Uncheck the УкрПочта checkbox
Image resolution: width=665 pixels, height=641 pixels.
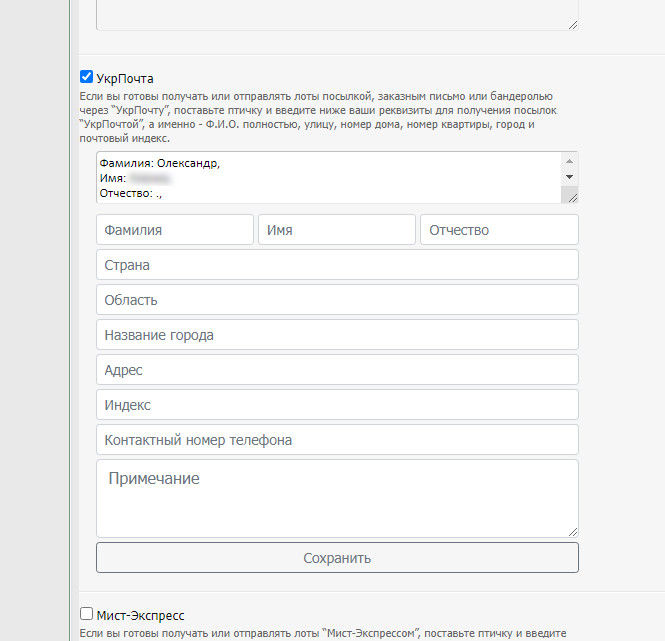pyautogui.click(x=87, y=76)
